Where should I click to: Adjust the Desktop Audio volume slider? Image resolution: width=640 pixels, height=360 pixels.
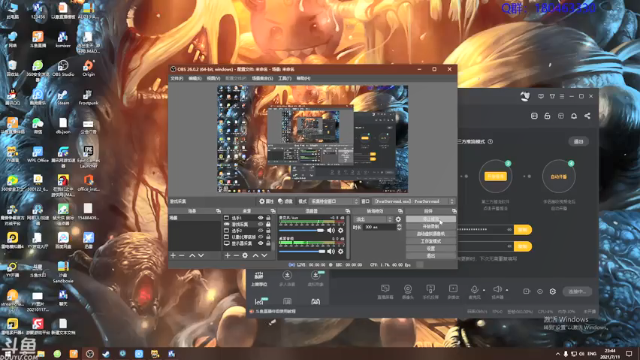pyautogui.click(x=302, y=251)
